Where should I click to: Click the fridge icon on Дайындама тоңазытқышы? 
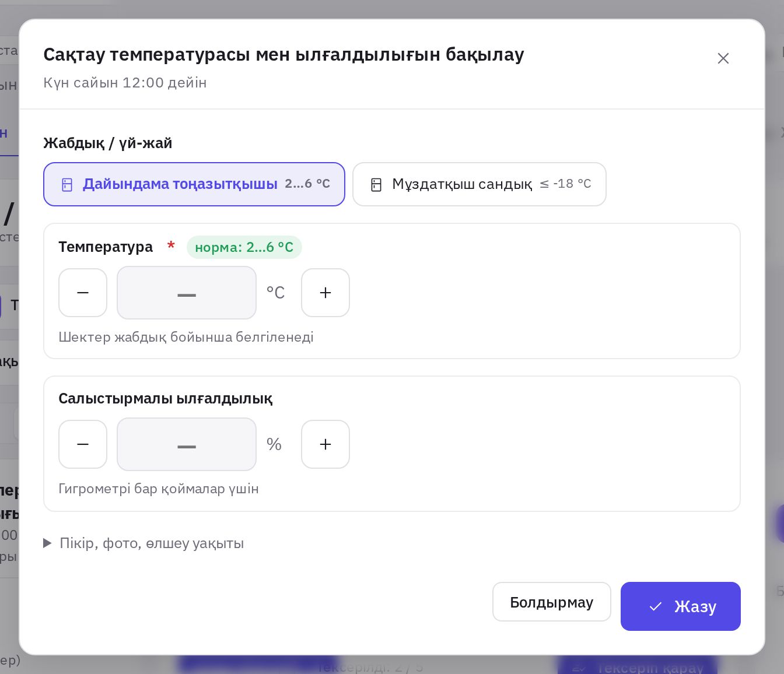(67, 185)
